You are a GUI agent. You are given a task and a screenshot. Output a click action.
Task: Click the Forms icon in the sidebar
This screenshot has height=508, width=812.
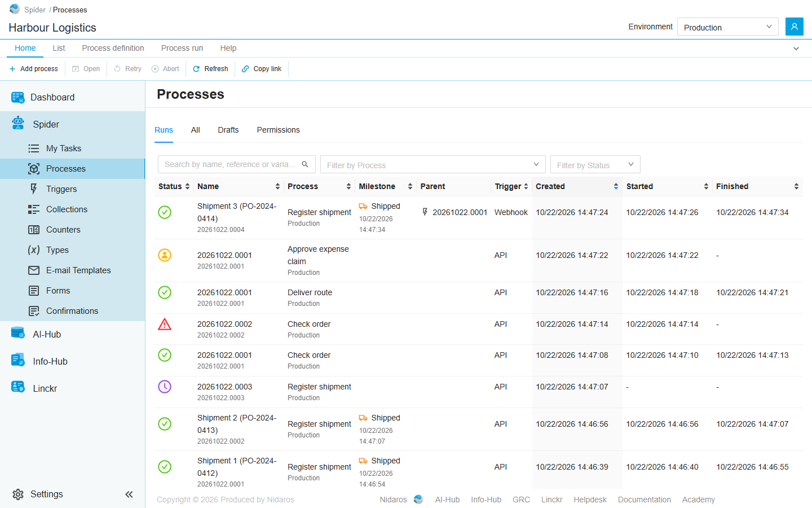click(34, 291)
